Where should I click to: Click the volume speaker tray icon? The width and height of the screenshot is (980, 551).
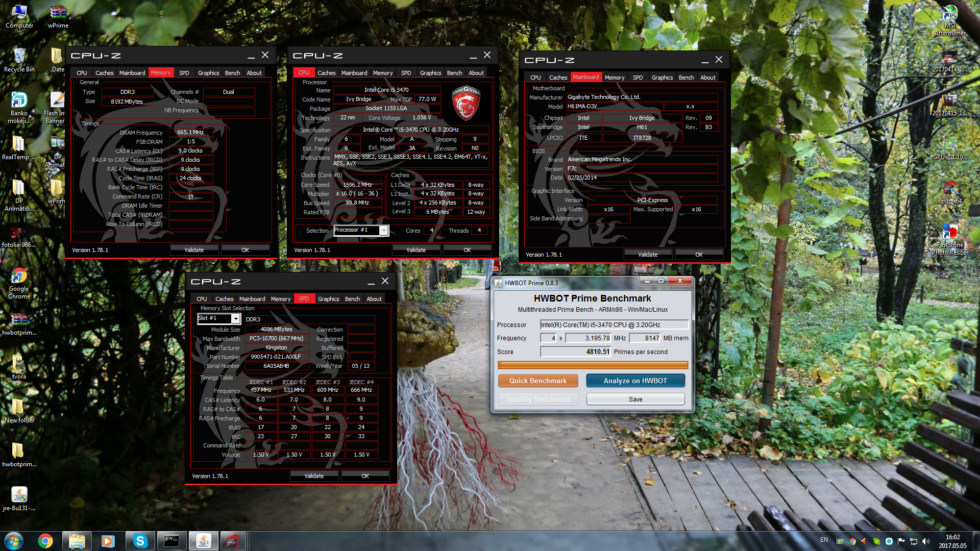926,541
